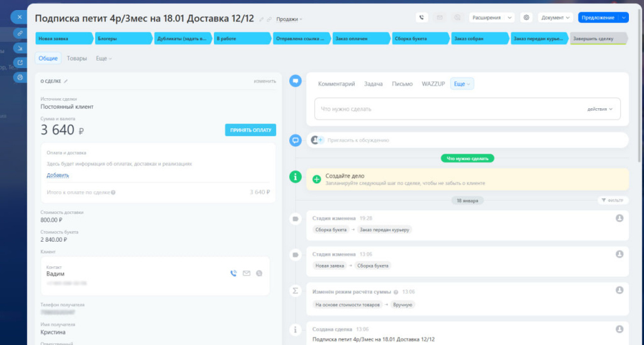The width and height of the screenshot is (644, 345).
Task: Click the print icon in left sidebar
Action: tap(19, 77)
